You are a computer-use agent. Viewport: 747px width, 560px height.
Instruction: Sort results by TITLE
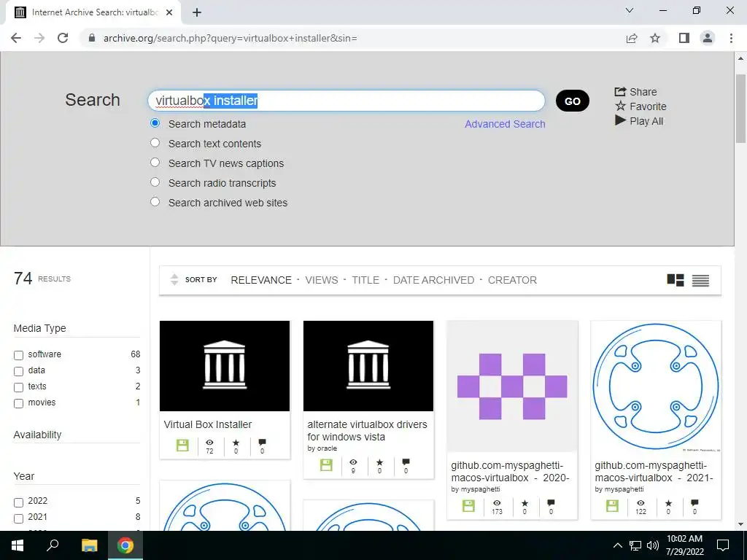tap(365, 280)
